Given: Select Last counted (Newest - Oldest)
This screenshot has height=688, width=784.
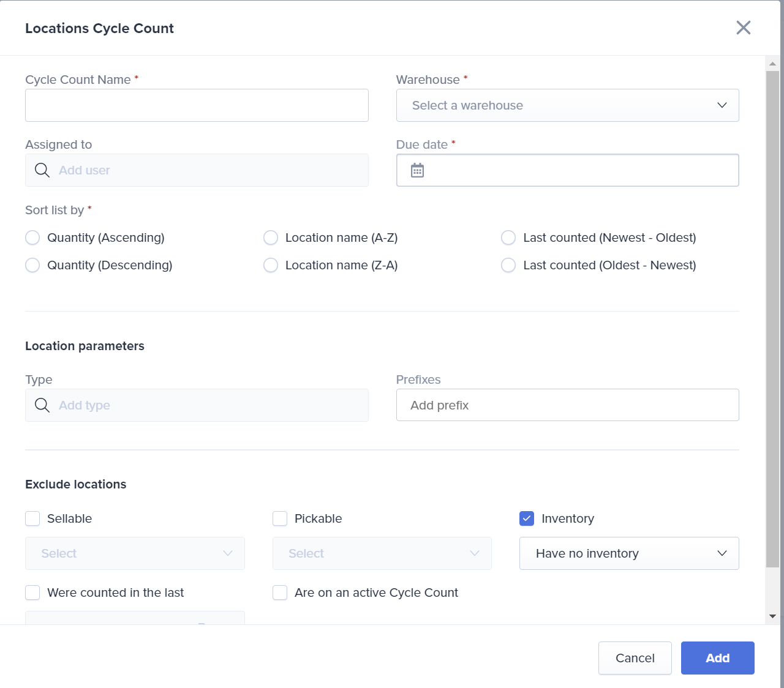Looking at the screenshot, I should click(x=508, y=237).
